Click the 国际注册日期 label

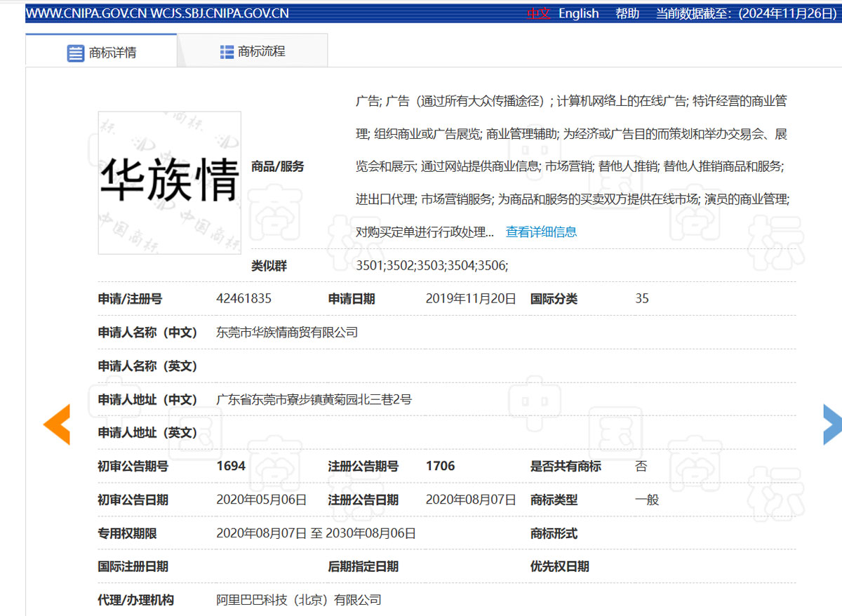tap(133, 567)
